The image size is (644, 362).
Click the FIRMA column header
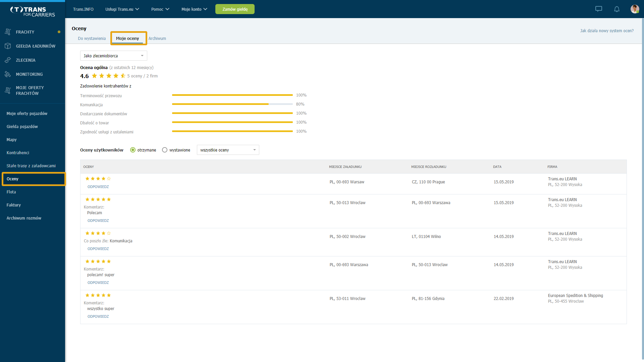click(552, 167)
